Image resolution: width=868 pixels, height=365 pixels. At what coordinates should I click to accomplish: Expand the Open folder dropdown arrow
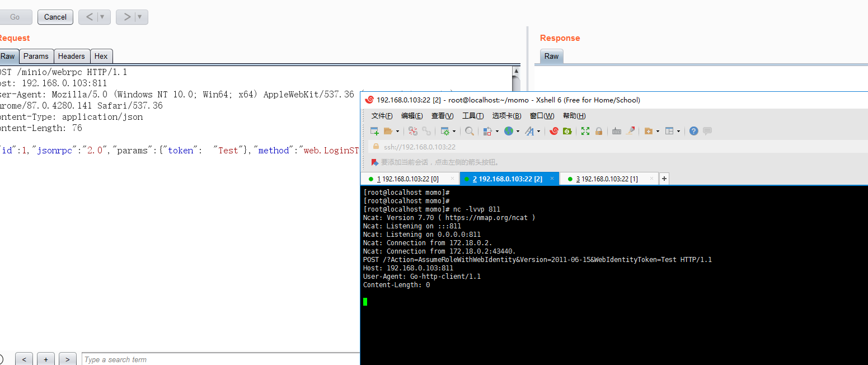tap(397, 132)
